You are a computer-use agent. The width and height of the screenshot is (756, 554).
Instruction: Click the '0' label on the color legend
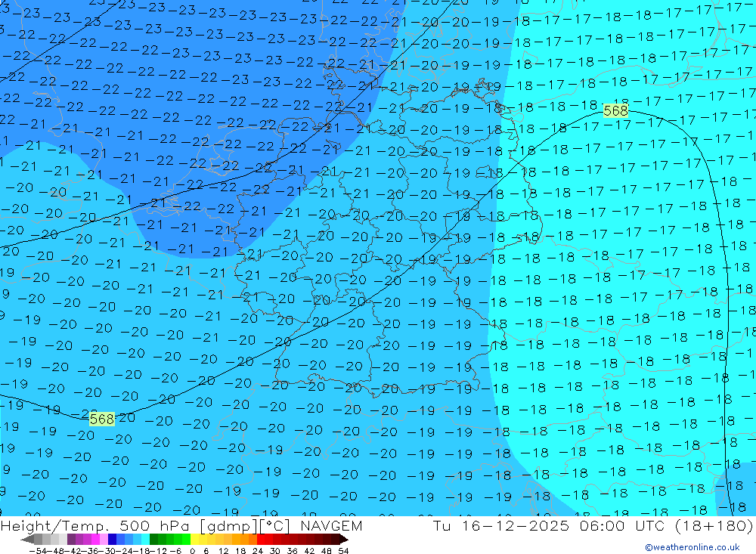(192, 551)
